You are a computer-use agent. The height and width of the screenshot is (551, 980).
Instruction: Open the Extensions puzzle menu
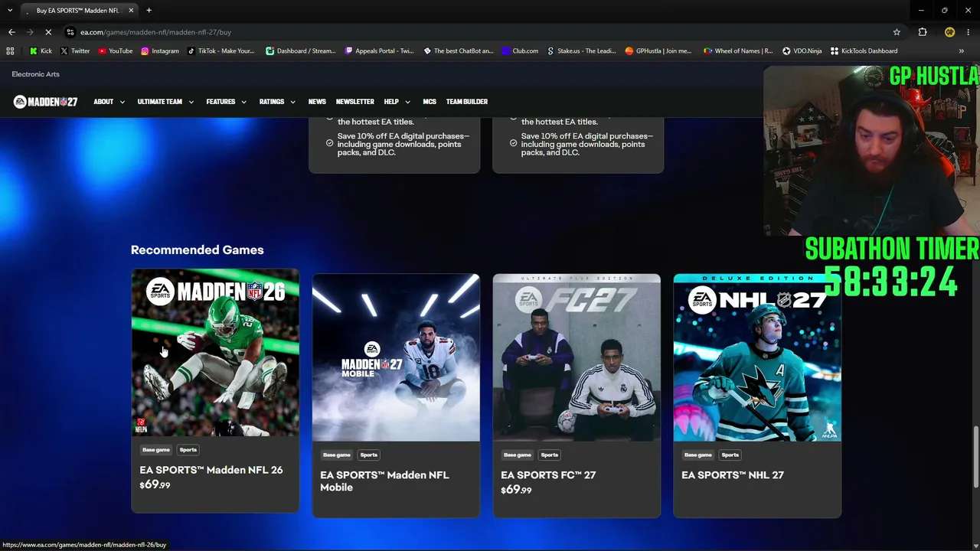[923, 32]
